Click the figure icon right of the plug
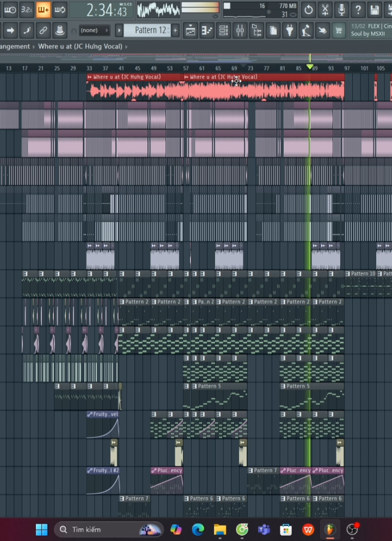 (306, 31)
